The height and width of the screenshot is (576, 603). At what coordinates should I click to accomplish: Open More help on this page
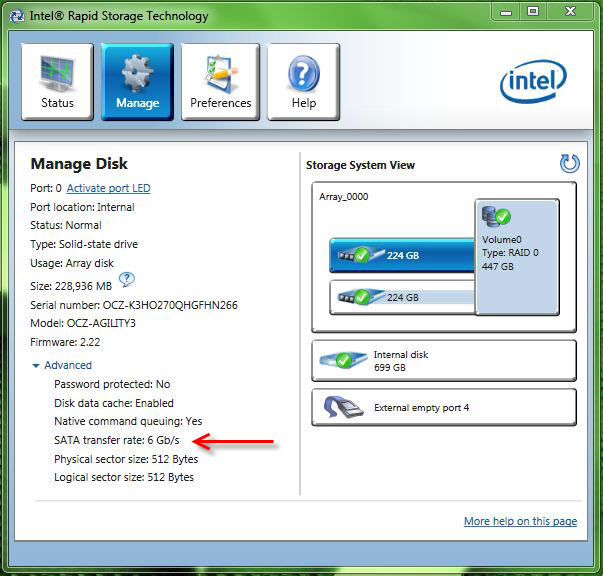(x=520, y=521)
